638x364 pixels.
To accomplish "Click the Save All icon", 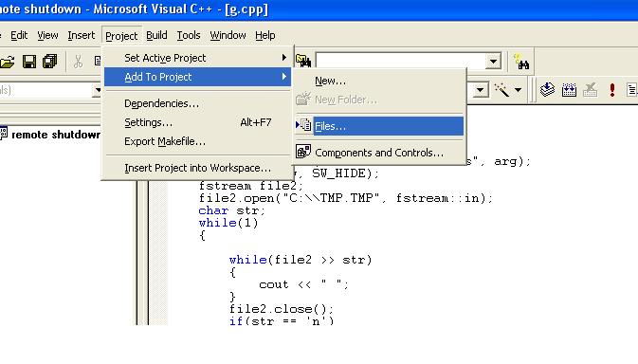I will [x=49, y=62].
